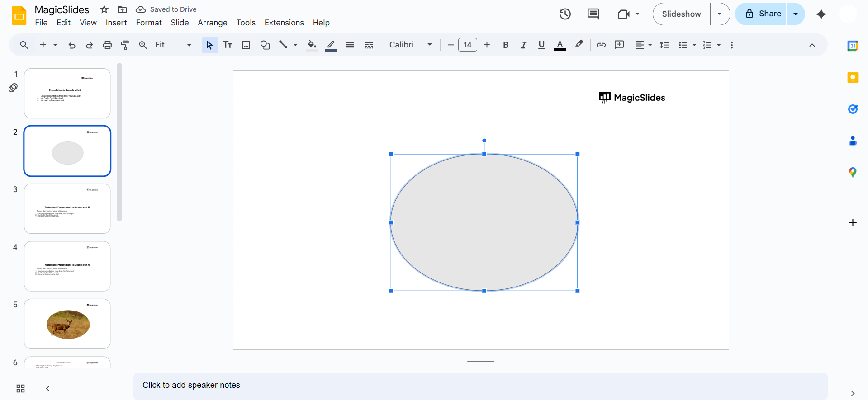Click the Paint format roller icon

125,45
